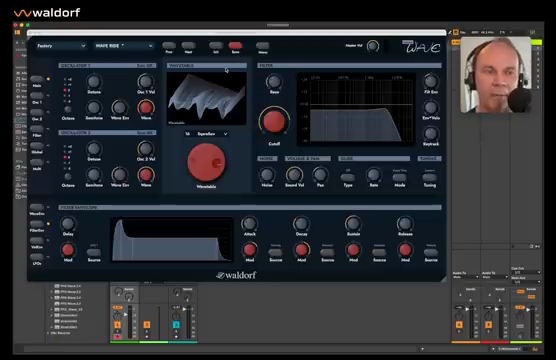Select PPG_Wave_V3 in Ableton browser
This screenshot has width=556, height=360.
[71, 310]
